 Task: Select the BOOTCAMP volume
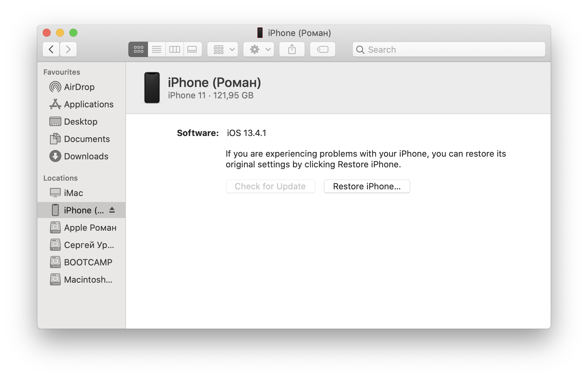(81, 262)
